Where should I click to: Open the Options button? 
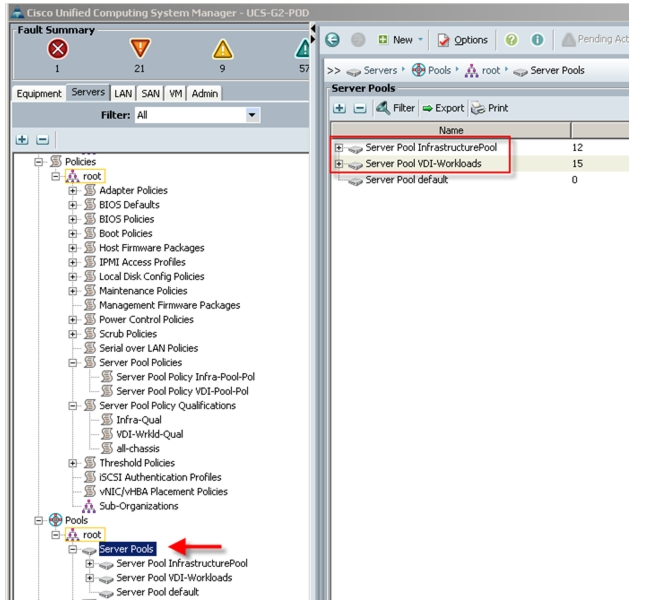coord(463,40)
